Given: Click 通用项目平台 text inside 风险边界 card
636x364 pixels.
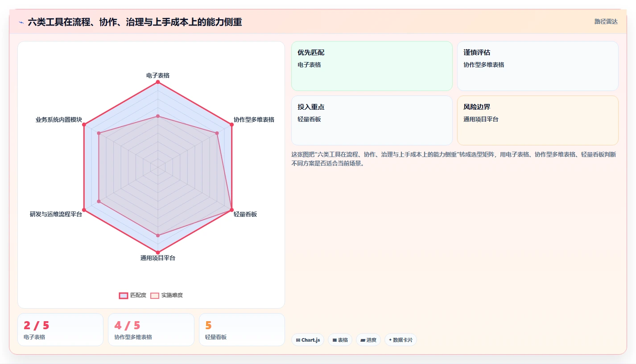Looking at the screenshot, I should tap(481, 119).
